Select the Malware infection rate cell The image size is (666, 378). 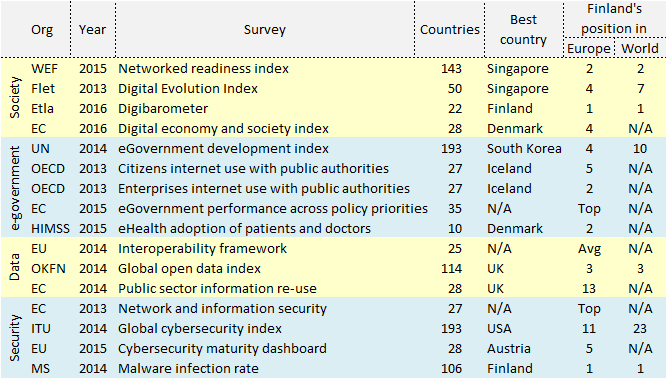pos(188,369)
